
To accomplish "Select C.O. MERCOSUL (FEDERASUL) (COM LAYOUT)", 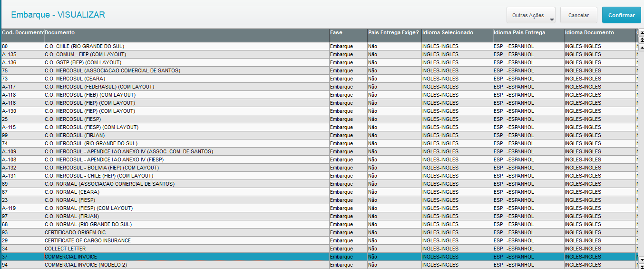I will pos(319,87).
